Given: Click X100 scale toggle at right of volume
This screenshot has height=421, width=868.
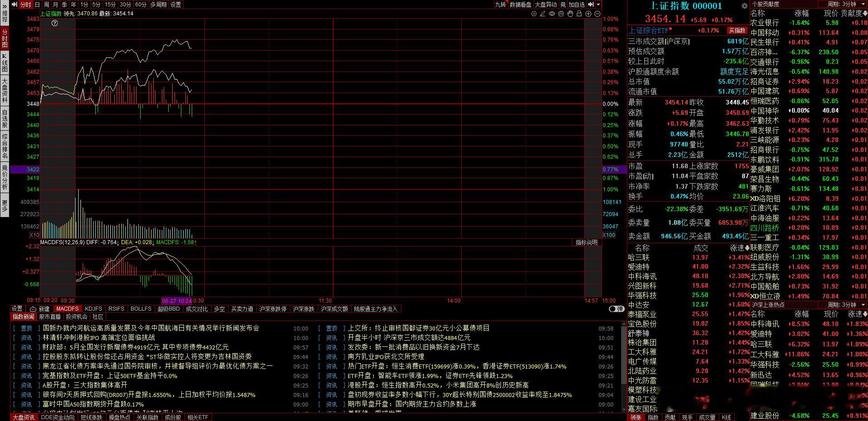Looking at the screenshot, I should [x=609, y=235].
